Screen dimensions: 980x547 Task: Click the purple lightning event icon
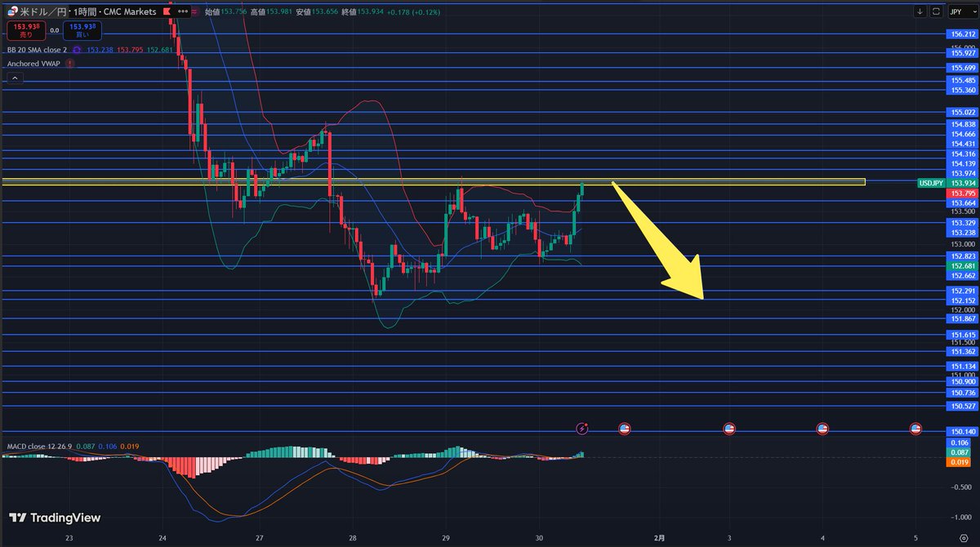(582, 428)
